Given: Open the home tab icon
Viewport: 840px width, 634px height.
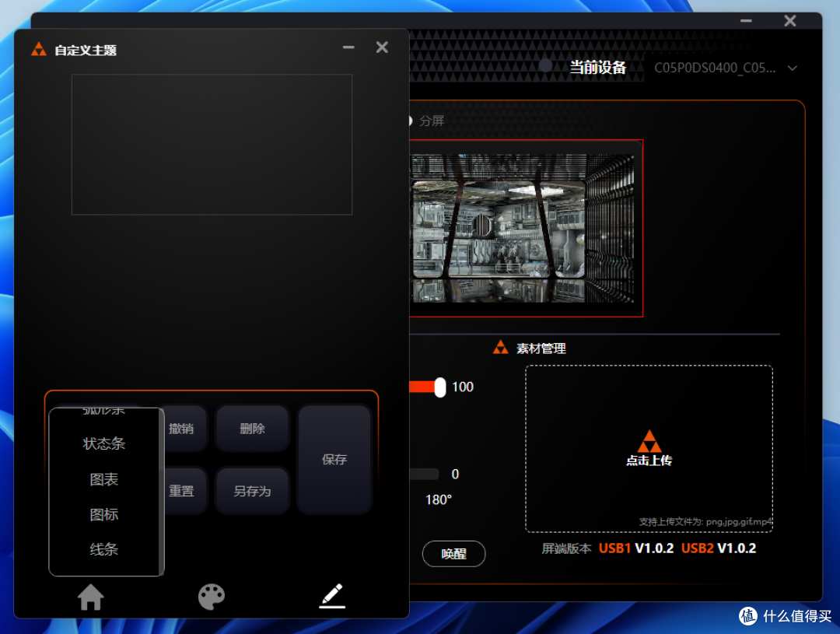Looking at the screenshot, I should (x=90, y=597).
